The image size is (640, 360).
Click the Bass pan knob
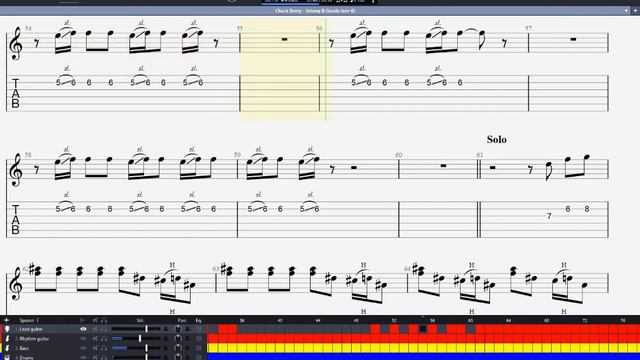coord(178,348)
